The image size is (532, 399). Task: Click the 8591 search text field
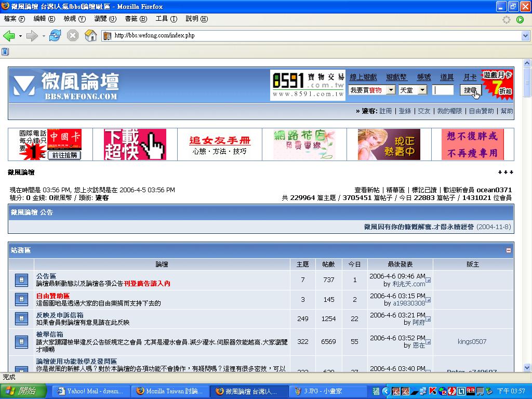coord(443,90)
